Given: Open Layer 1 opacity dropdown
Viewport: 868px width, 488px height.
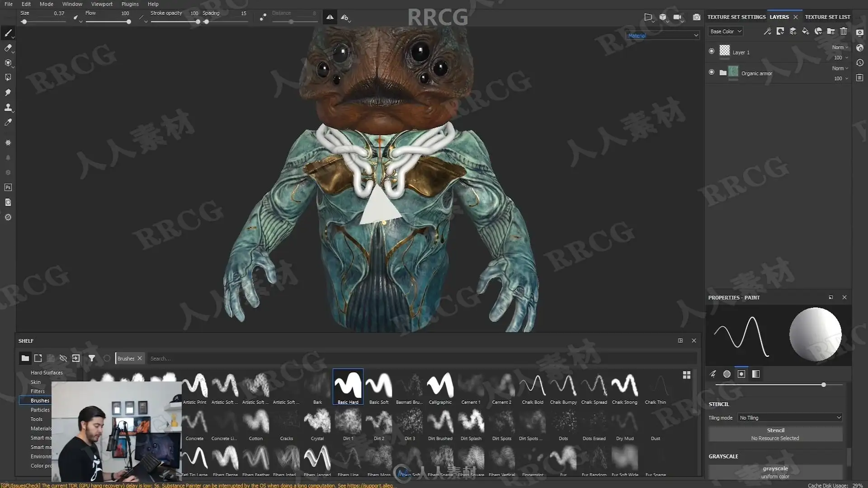Looking at the screenshot, I should coord(841,58).
